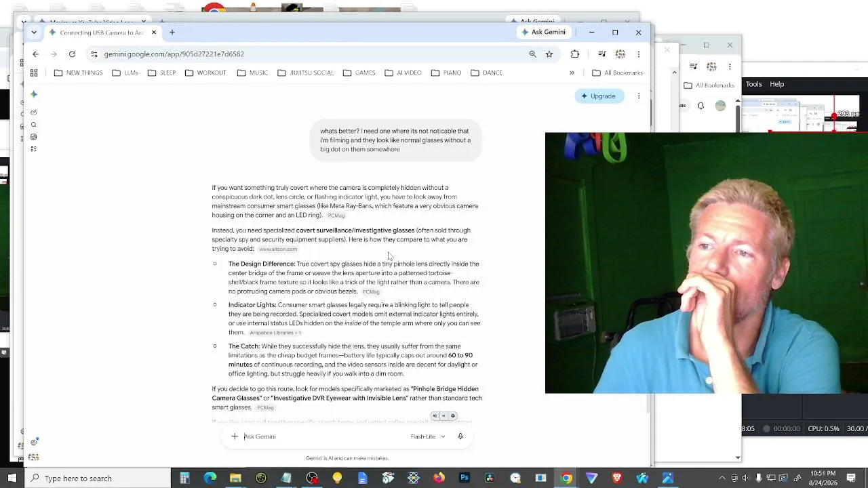
Task: Open the SLEEP bookmark folder
Action: pos(161,73)
